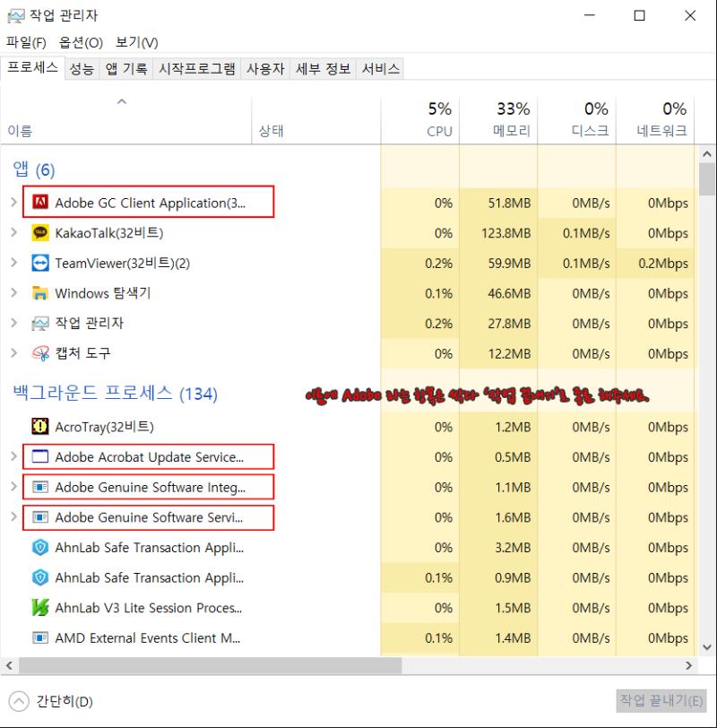Click the horizontal scrollbar right arrow
This screenshot has width=717, height=728.
pos(688,666)
